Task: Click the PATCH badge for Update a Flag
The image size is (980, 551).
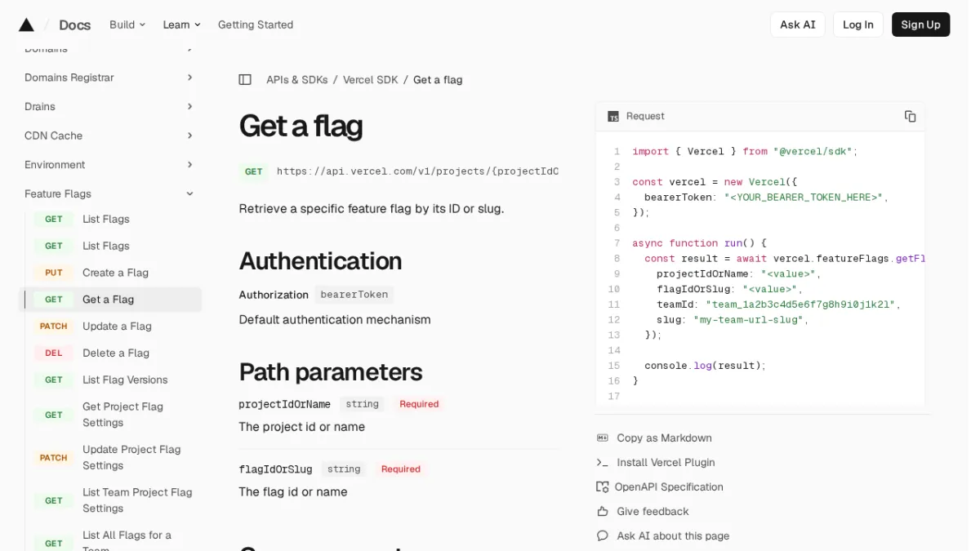Action: click(54, 326)
